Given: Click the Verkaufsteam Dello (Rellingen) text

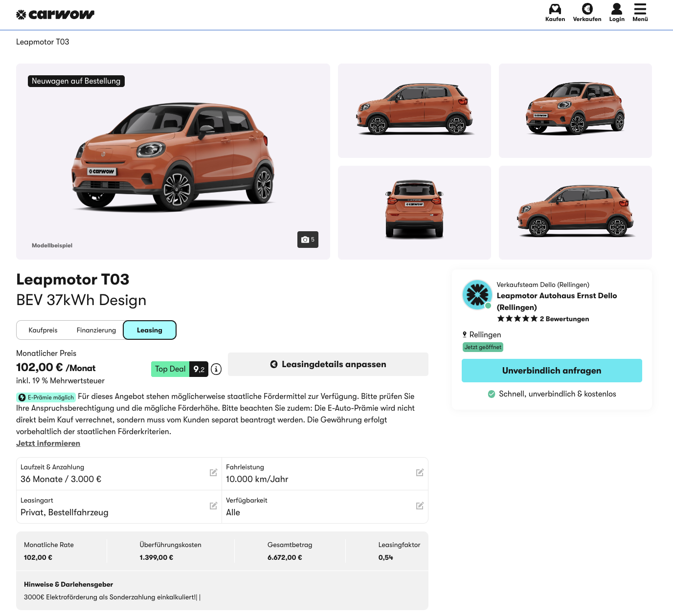Looking at the screenshot, I should click(543, 285).
